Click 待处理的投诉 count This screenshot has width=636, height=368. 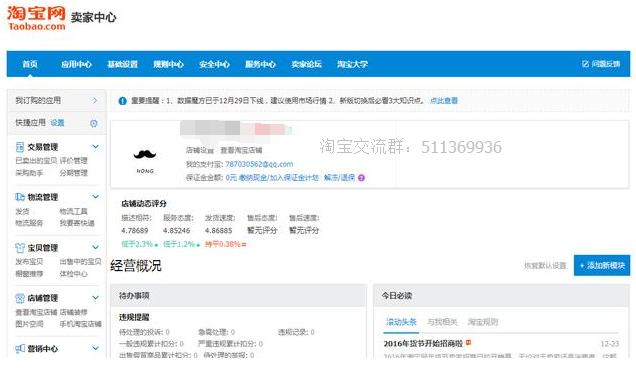click(144, 332)
